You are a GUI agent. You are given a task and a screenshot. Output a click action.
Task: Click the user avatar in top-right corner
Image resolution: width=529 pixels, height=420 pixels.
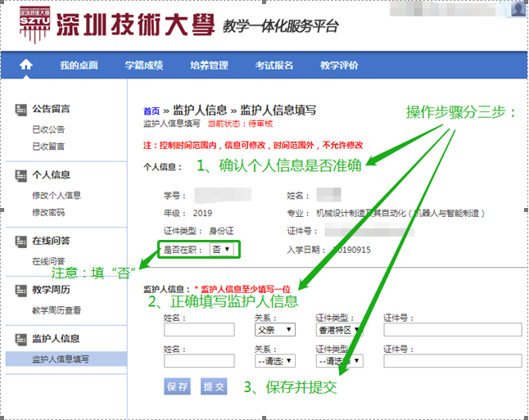coord(518,8)
